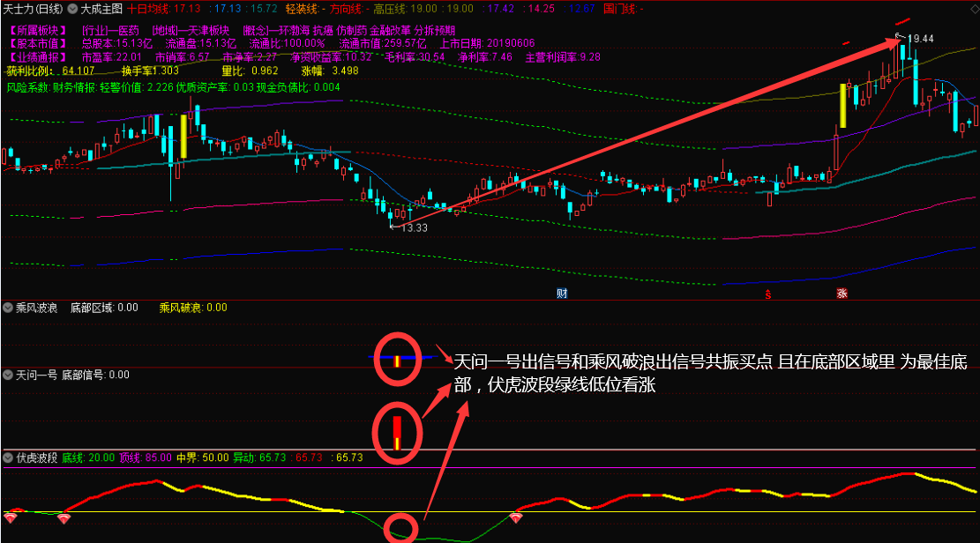Viewport: 980px width, 543px height.
Task: Click the red 涨 marker icon
Action: 841,293
